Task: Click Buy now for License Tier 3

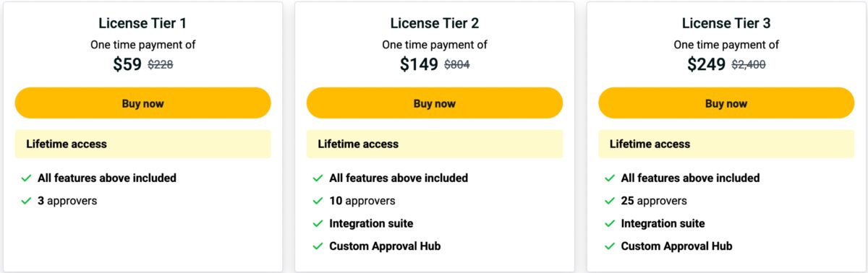Action: pyautogui.click(x=726, y=103)
